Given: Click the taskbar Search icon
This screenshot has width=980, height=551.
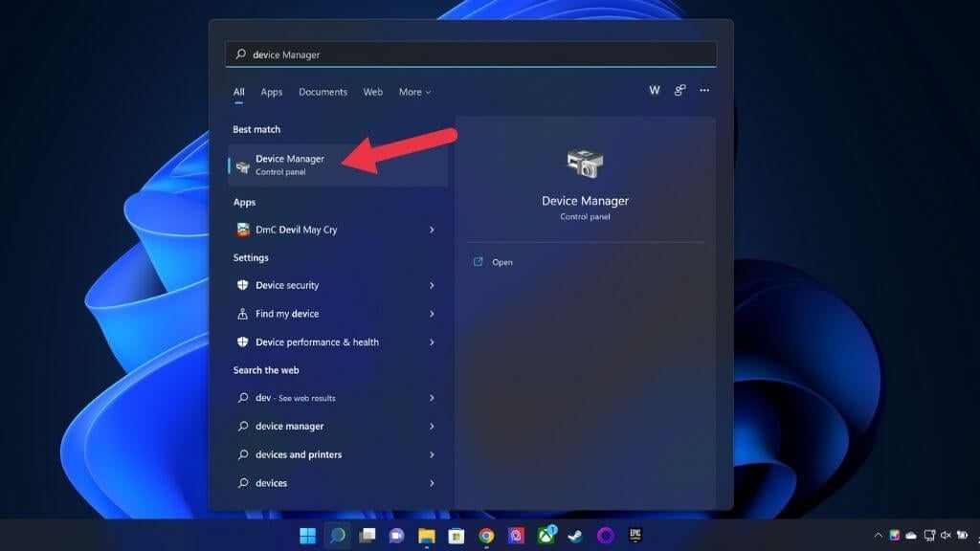Looking at the screenshot, I should pos(338,536).
